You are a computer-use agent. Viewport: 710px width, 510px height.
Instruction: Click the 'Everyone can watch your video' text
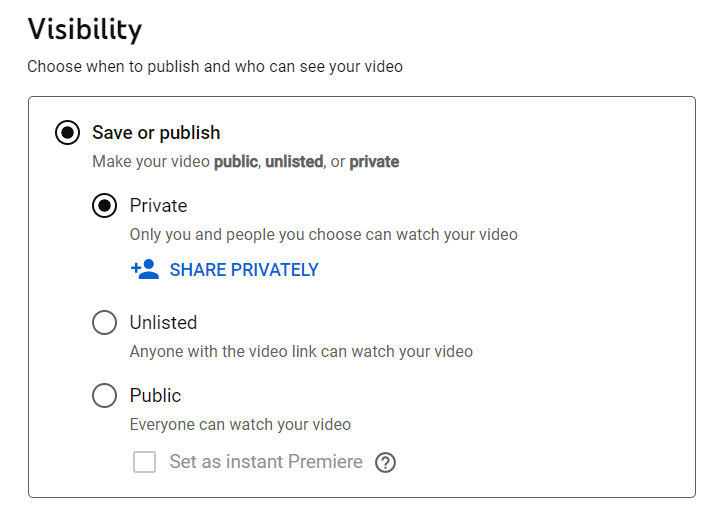click(x=240, y=424)
